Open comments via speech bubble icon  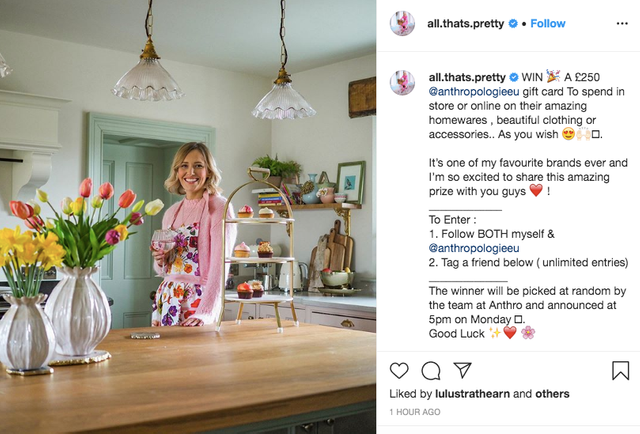point(431,371)
